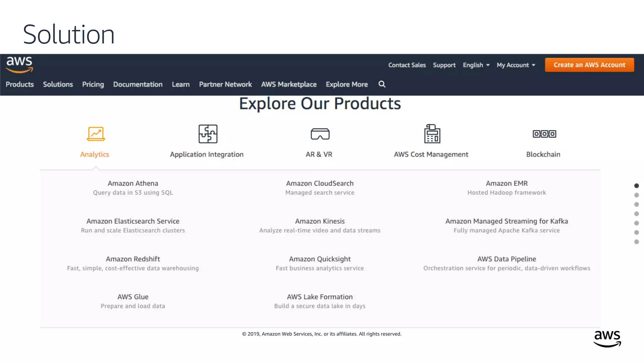Click the AWS logo in slide footer

[607, 339]
